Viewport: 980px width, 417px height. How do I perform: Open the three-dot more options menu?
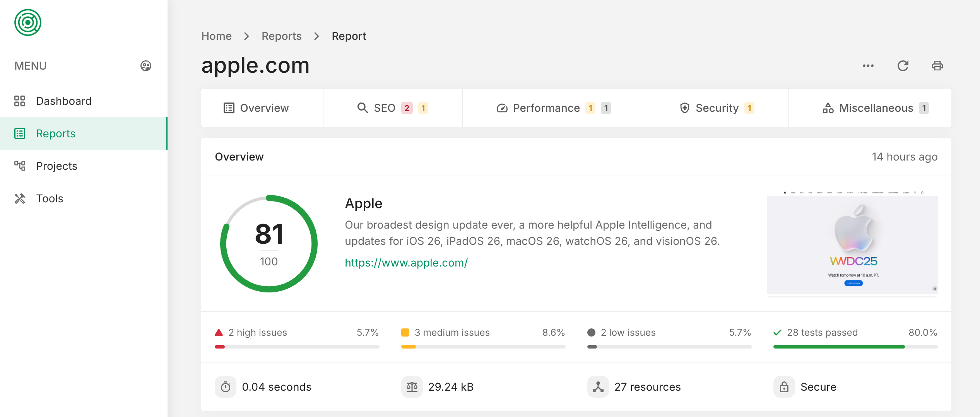click(868, 66)
